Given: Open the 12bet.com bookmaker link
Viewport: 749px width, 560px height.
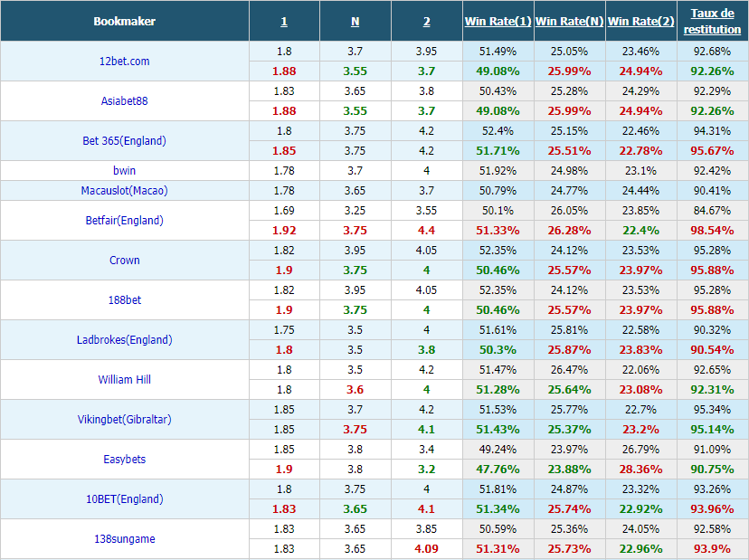Looking at the screenshot, I should click(x=124, y=62).
